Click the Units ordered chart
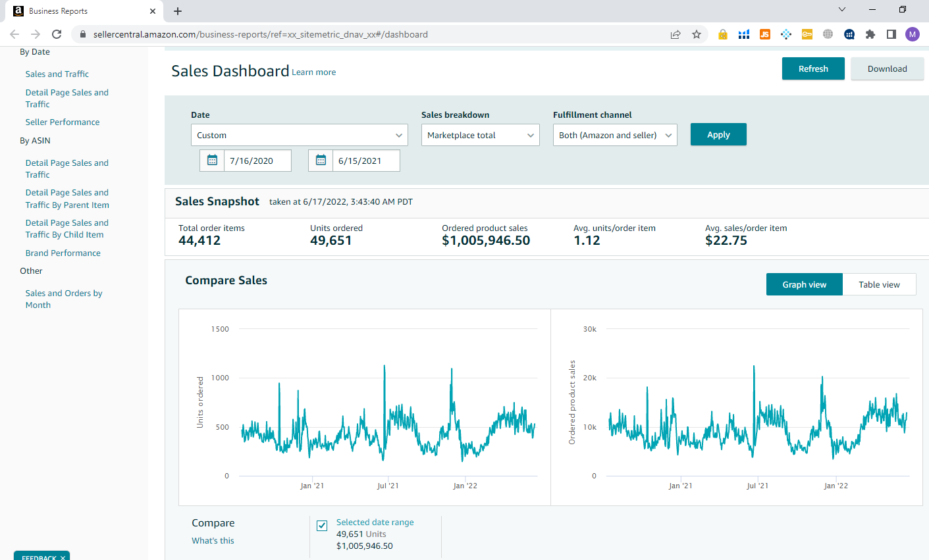This screenshot has height=560, width=929. tap(365, 407)
